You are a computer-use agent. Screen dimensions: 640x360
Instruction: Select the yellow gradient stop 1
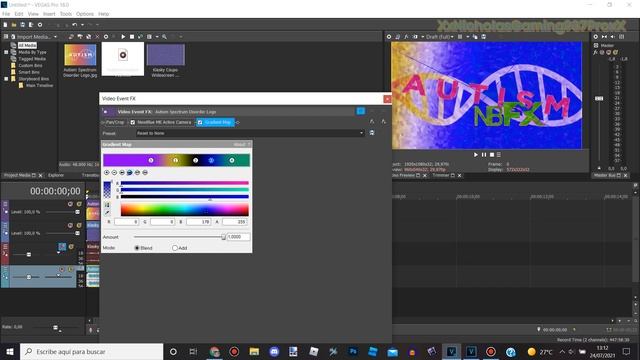click(x=176, y=160)
